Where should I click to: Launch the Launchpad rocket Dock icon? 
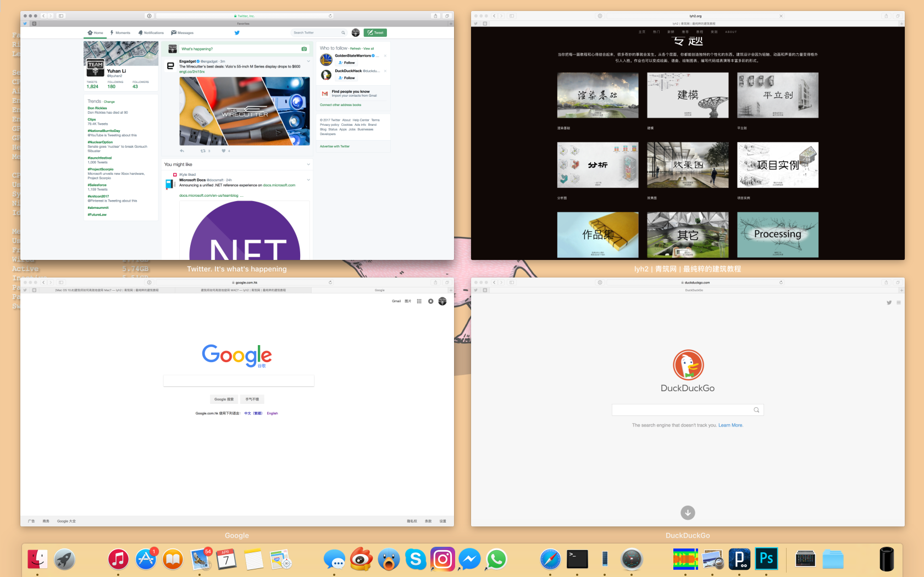[64, 559]
